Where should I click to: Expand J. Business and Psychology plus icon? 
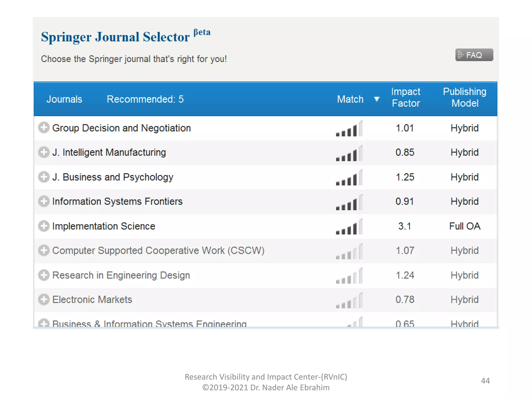pyautogui.click(x=44, y=177)
